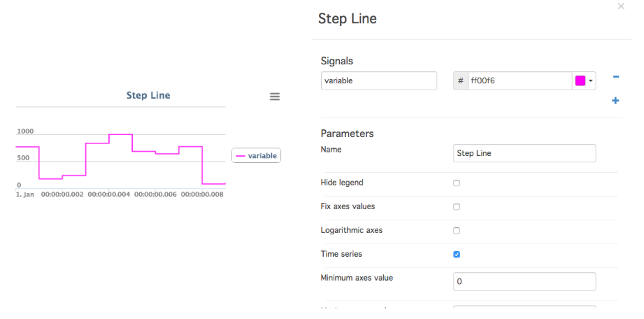This screenshot has height=319, width=644.
Task: Click the Signals section heading
Action: [x=337, y=62]
